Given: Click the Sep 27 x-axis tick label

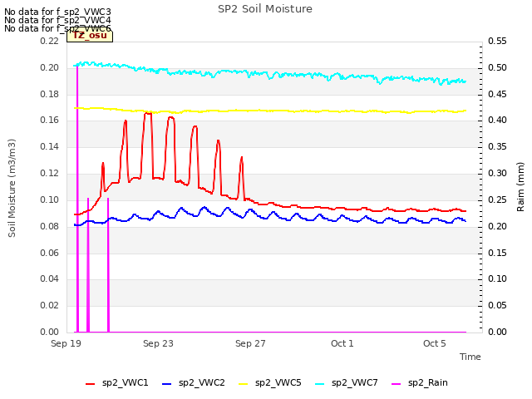Looking at the screenshot, I should 250,343.
